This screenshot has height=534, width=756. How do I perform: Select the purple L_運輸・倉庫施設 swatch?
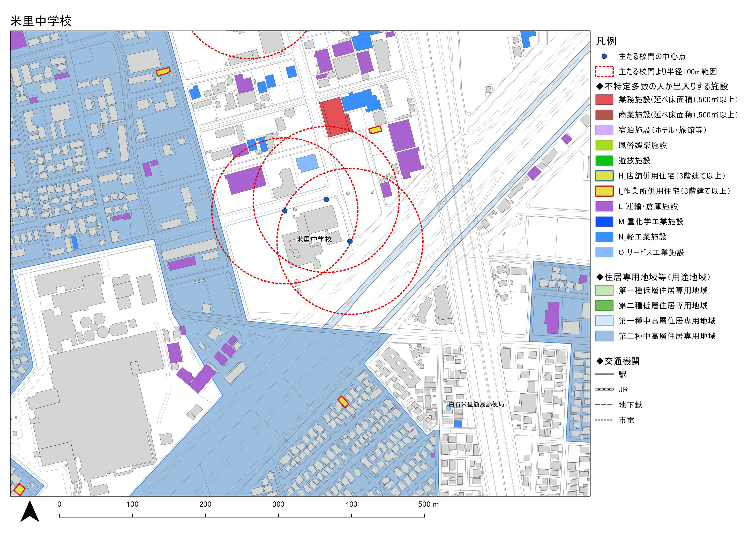(604, 206)
